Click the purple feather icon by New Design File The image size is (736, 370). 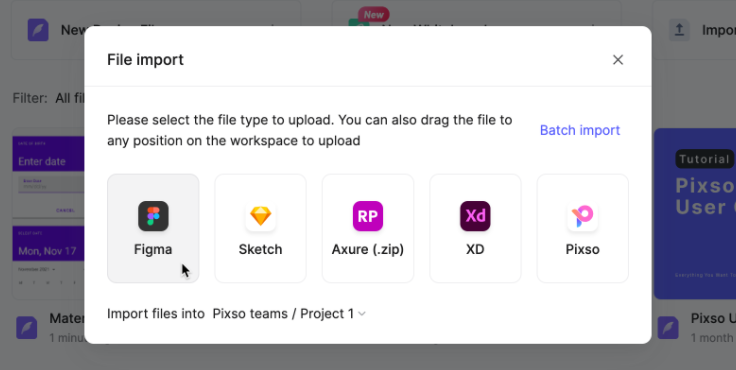[38, 30]
